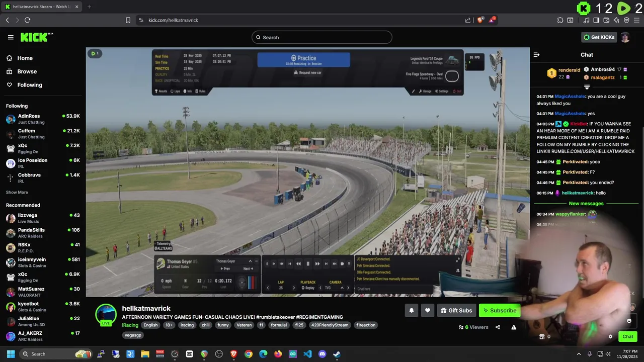Open browser extensions puzzle icon
The width and height of the screenshot is (644, 362).
[560, 20]
